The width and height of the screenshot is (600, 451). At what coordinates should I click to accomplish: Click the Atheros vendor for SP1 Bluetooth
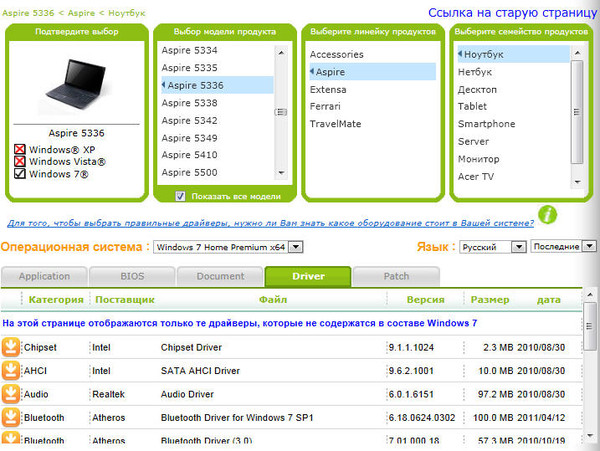[109, 418]
